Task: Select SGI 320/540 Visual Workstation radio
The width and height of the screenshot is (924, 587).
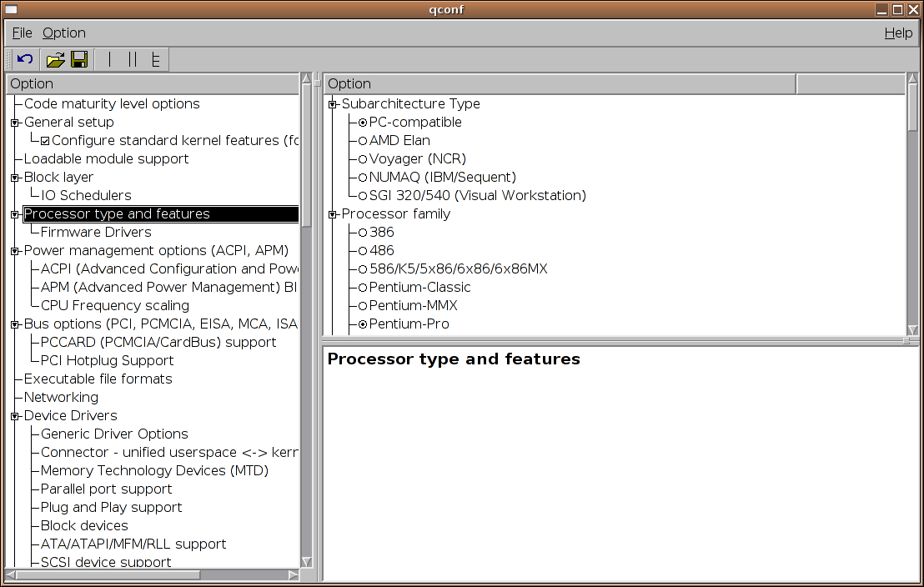Action: pyautogui.click(x=363, y=196)
